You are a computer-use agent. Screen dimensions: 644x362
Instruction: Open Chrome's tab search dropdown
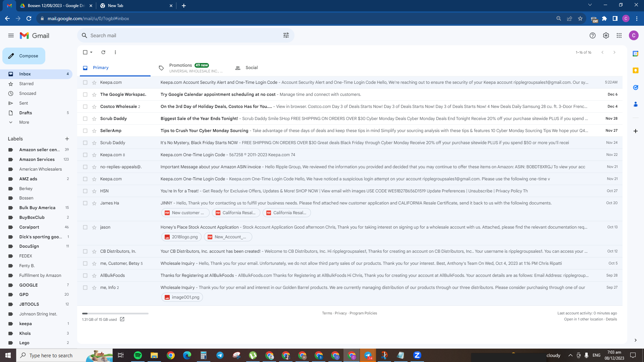tap(590, 5)
